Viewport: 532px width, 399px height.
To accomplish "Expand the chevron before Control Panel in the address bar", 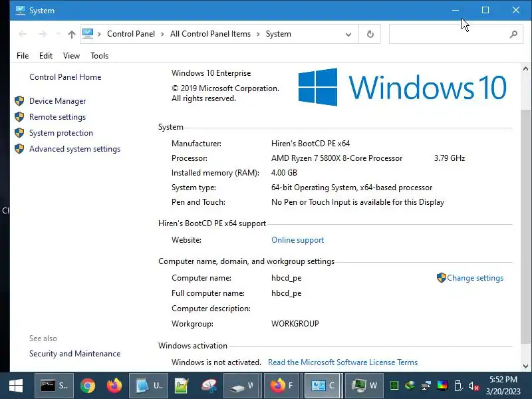I will (x=99, y=34).
